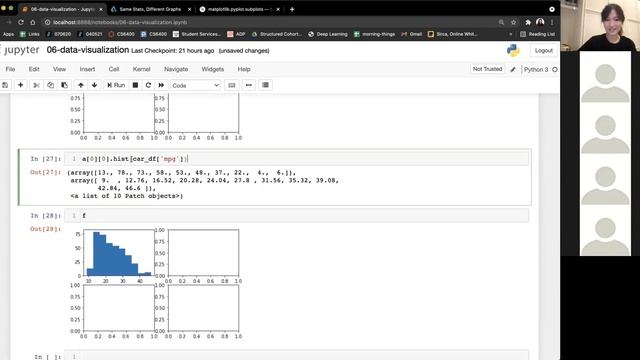Click the pencil edit mode icon
Screen dimensions: 640x360
click(513, 69)
